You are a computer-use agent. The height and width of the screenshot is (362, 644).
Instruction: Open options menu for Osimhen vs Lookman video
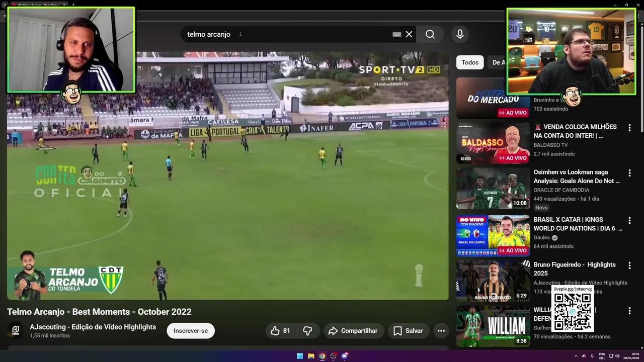click(x=629, y=173)
